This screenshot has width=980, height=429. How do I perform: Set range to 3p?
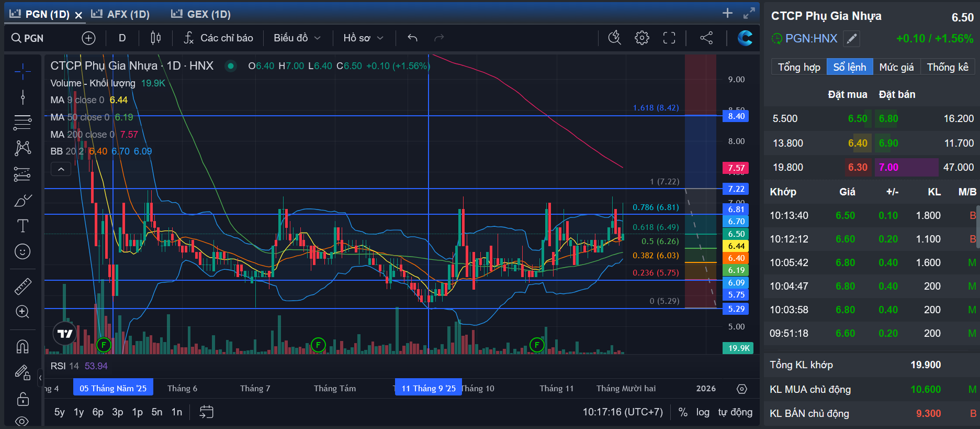[118, 412]
